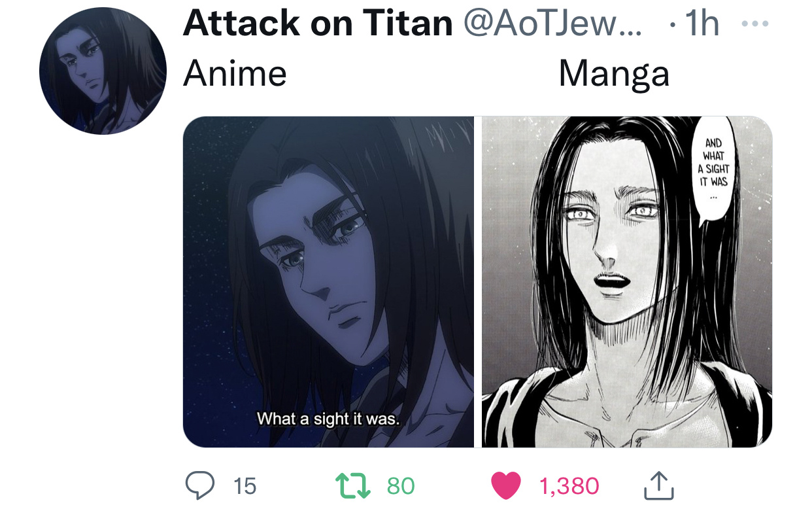The width and height of the screenshot is (812, 526).
Task: Click the like count 1,380
Action: coord(569,486)
